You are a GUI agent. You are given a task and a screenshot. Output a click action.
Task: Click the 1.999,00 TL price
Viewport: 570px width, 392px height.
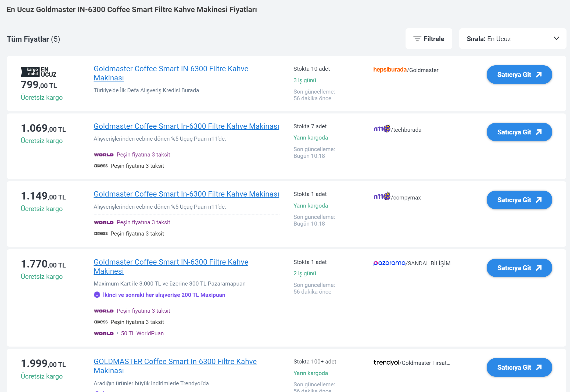click(43, 364)
